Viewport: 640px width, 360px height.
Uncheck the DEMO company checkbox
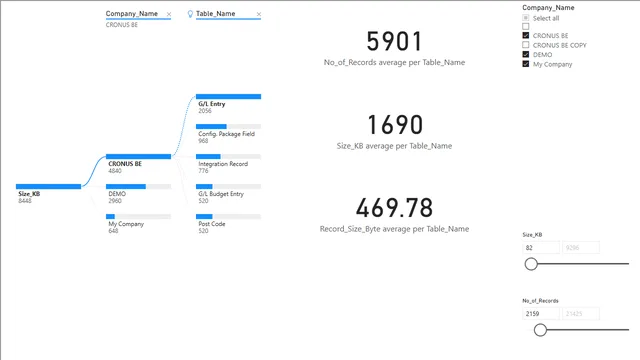(x=526, y=54)
